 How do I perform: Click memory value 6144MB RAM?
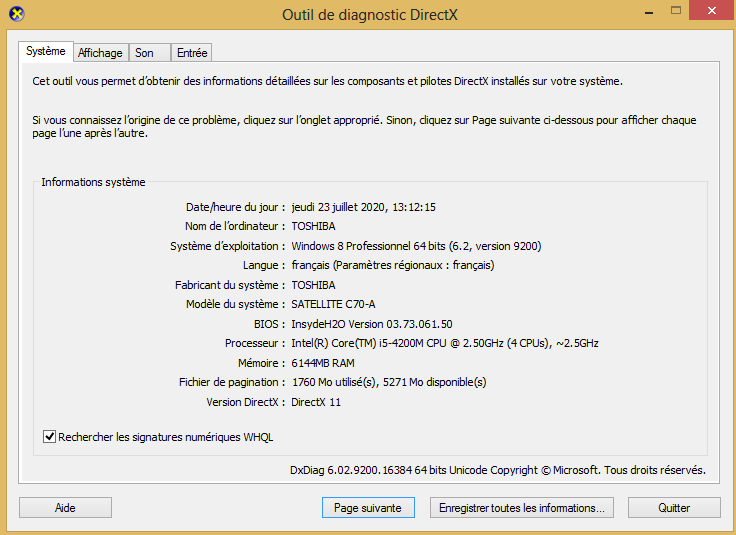pyautogui.click(x=323, y=363)
